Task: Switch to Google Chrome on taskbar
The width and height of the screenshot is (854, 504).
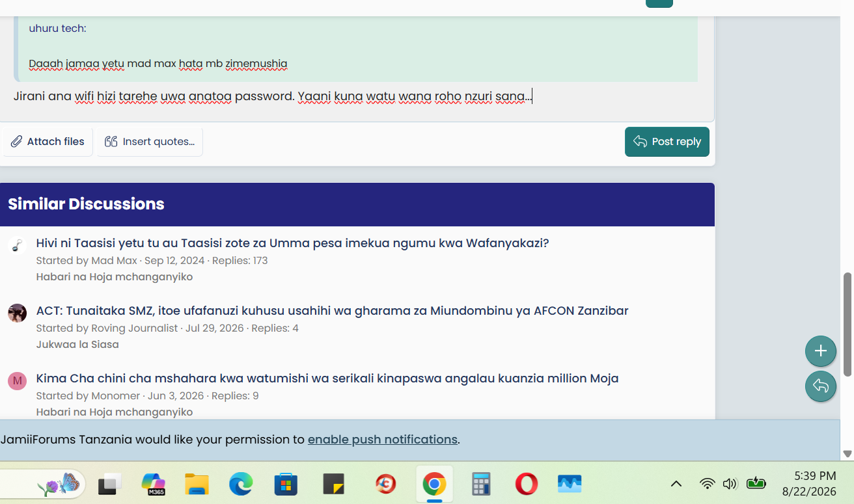Action: coord(434,484)
